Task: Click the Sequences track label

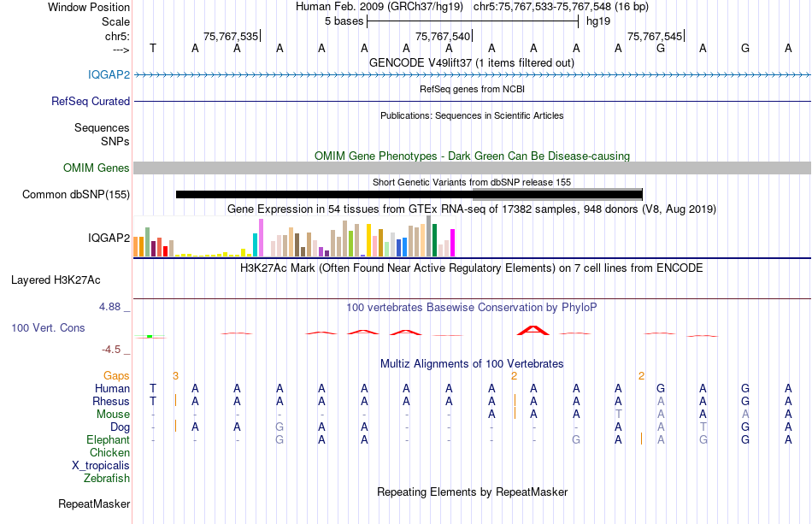Action: [x=102, y=127]
